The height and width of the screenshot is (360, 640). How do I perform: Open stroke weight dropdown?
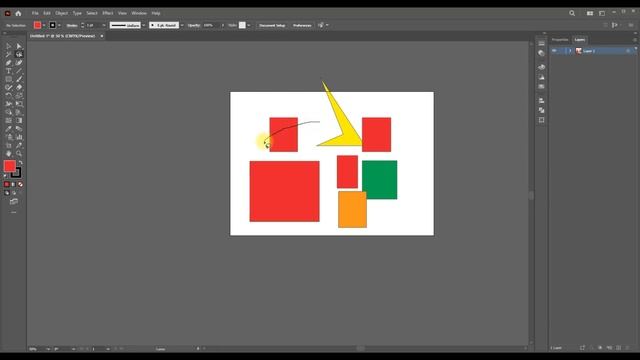point(104,25)
